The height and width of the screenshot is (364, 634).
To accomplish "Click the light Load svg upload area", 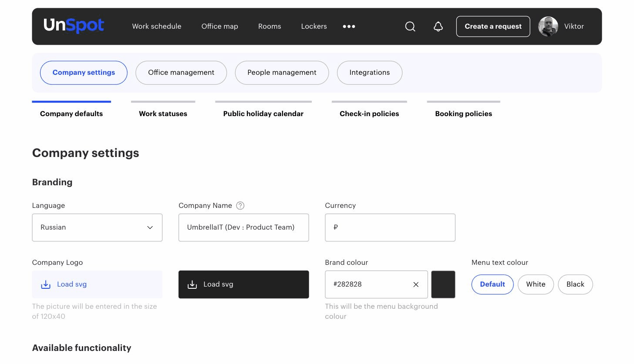I will 97,284.
